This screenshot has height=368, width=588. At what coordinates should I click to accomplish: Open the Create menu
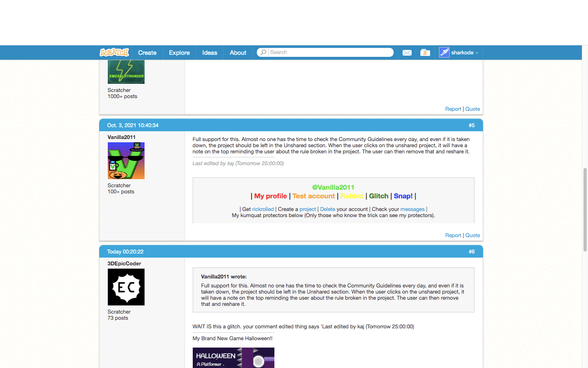(x=147, y=52)
